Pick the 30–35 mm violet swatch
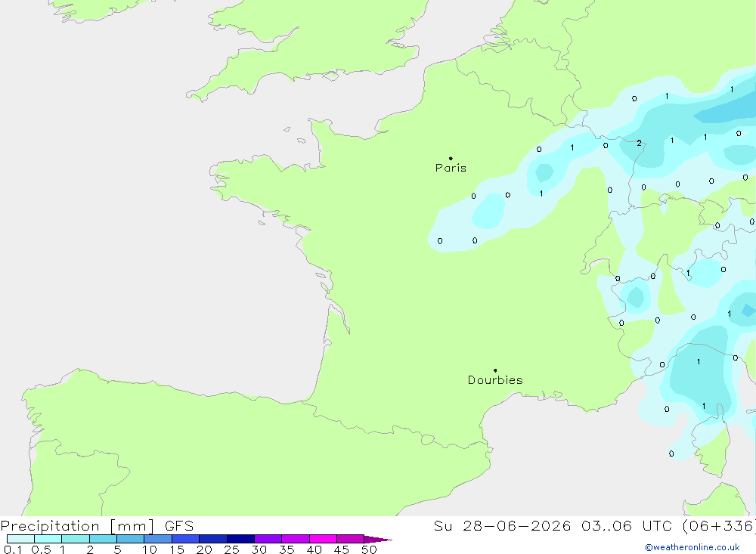 [x=268, y=539]
